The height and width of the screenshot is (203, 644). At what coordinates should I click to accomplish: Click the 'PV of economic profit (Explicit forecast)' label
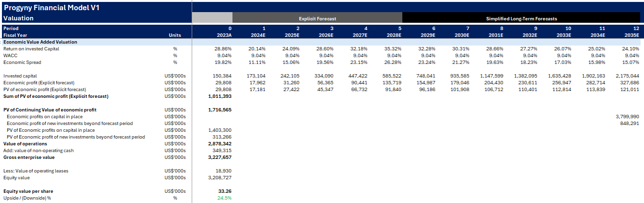click(x=45, y=90)
